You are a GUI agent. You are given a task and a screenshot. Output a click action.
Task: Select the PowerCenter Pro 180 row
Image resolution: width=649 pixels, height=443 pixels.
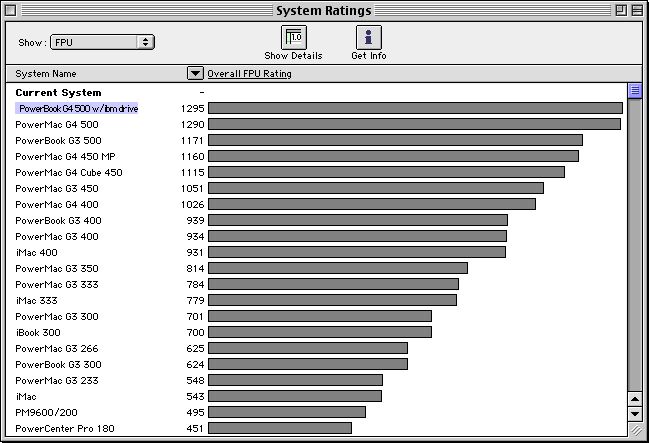coord(317,429)
